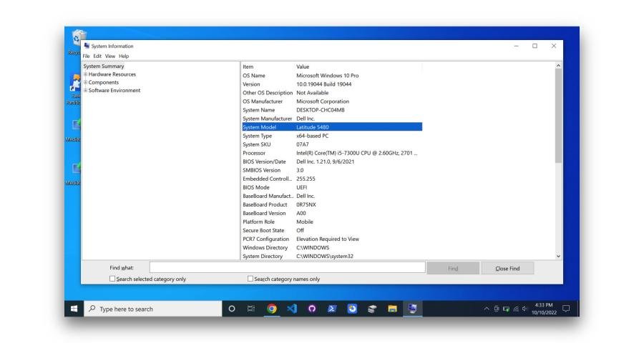Open Wi-Fi status in system tray
The height and width of the screenshot is (343, 644).
[516, 309]
